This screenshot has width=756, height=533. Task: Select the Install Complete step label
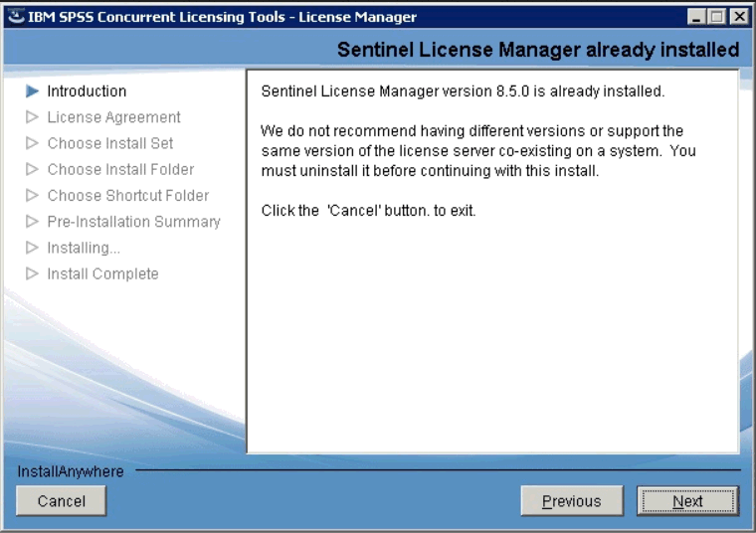(x=102, y=273)
